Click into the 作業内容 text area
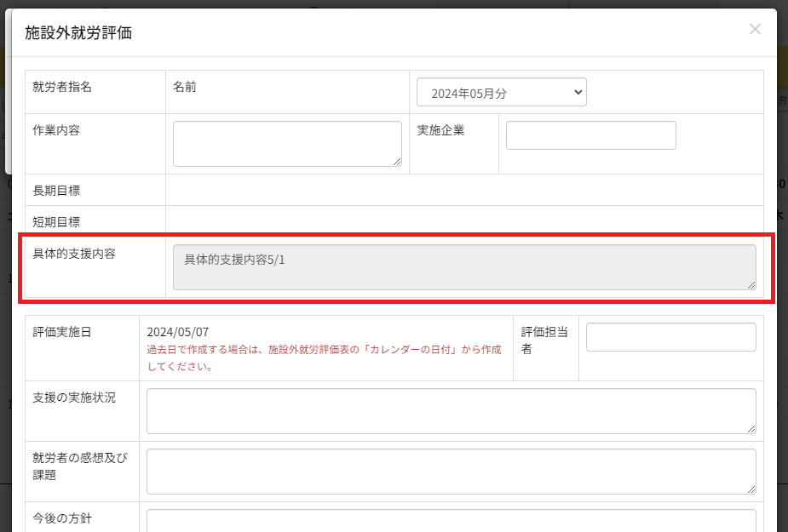Viewport: 788px width, 532px height. pyautogui.click(x=287, y=143)
